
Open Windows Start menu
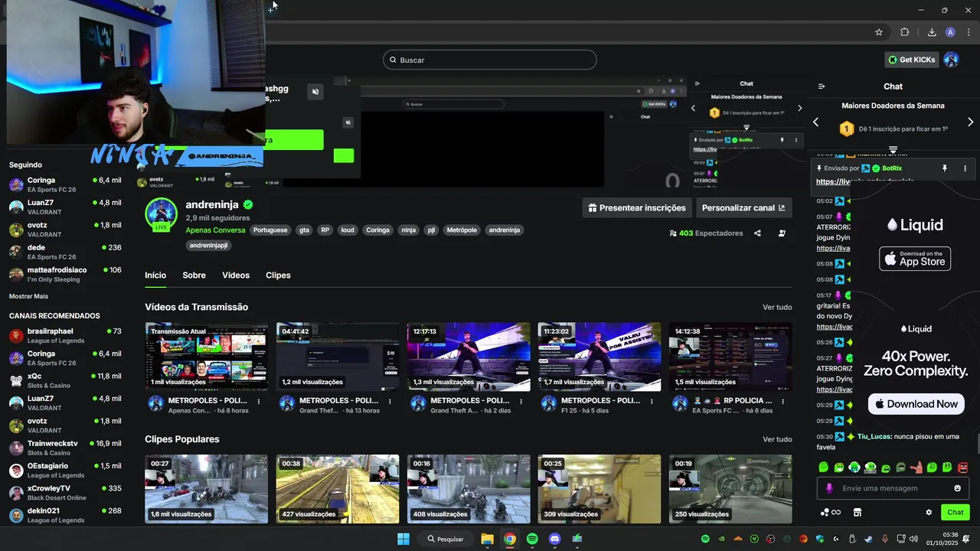[x=403, y=539]
